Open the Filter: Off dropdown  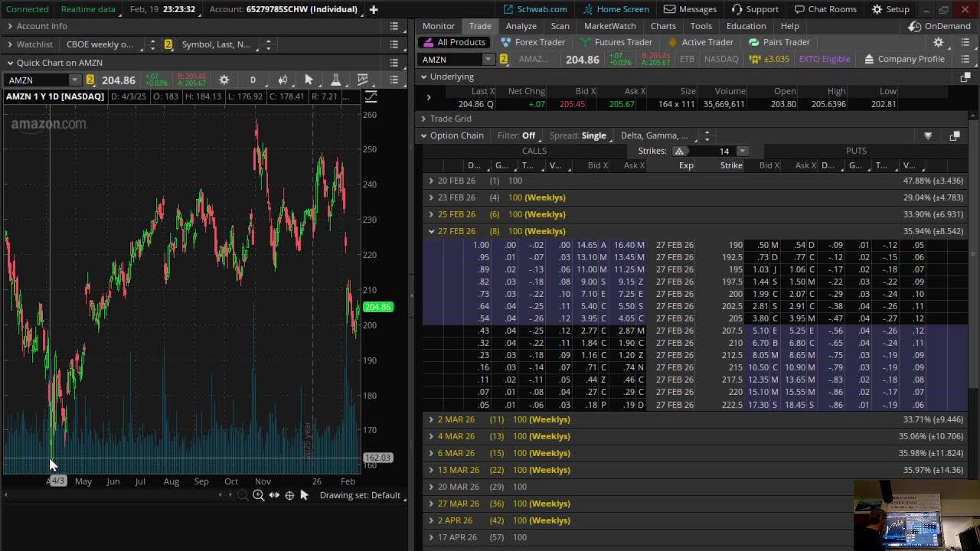click(520, 135)
